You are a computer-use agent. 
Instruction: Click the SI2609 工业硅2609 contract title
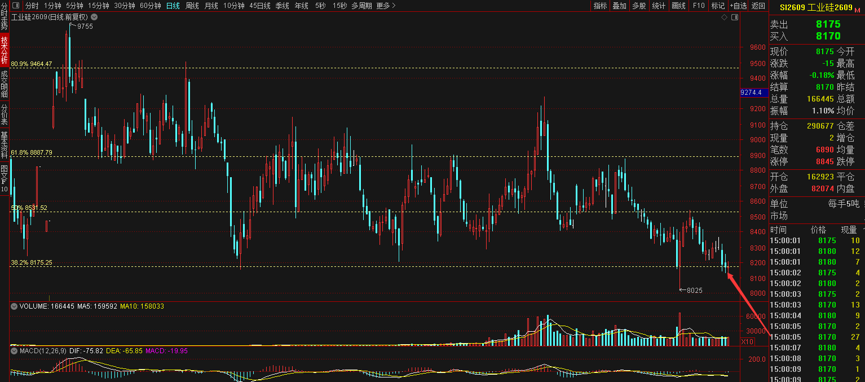pos(815,7)
